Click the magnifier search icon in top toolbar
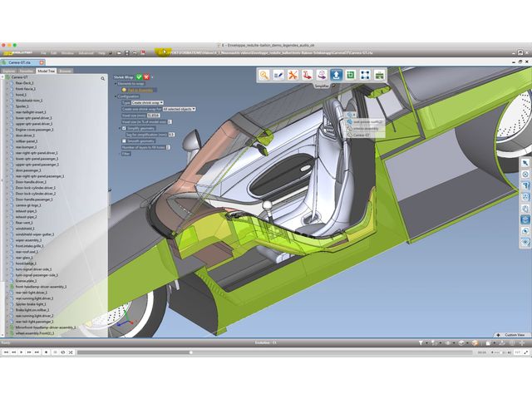532x399 pixels. (x=264, y=75)
